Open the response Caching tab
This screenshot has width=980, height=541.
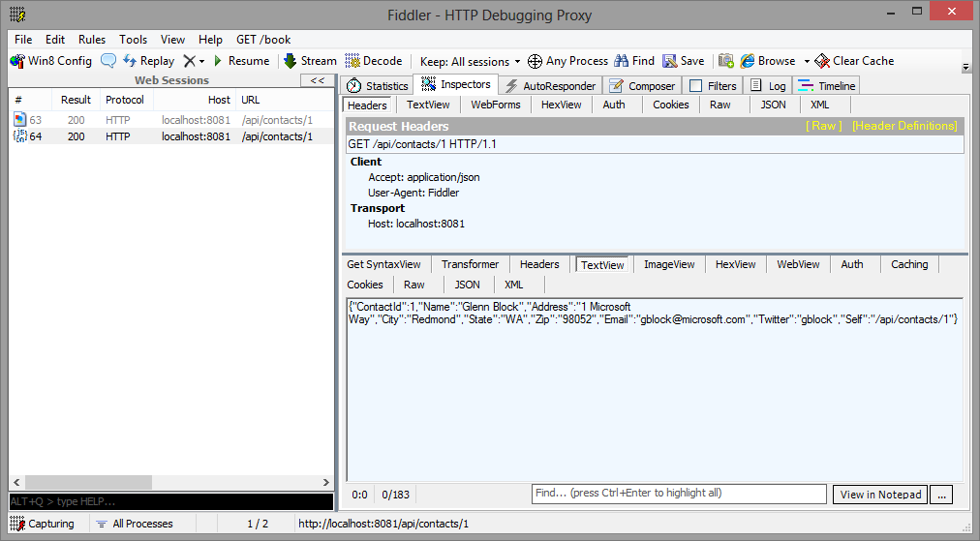click(909, 264)
